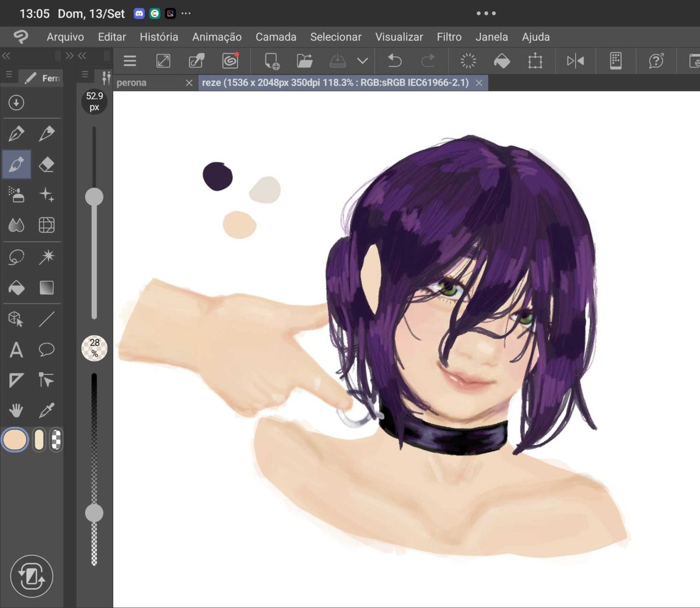Open the História menu
The height and width of the screenshot is (608, 700).
pyautogui.click(x=159, y=37)
